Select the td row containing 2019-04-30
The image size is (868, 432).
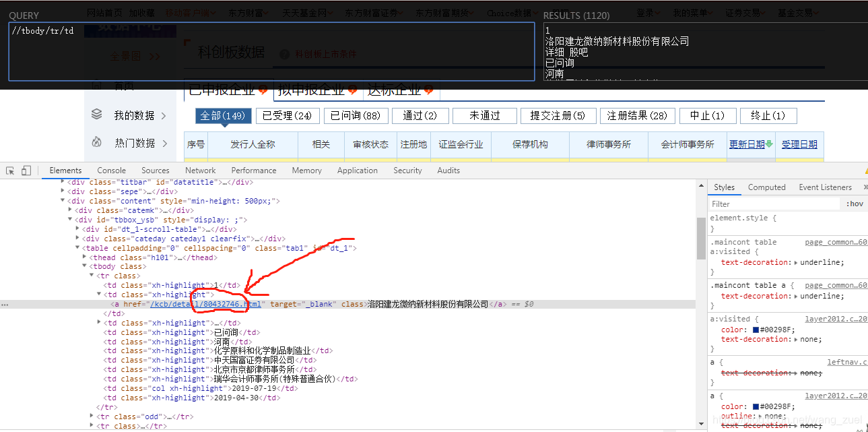click(191, 398)
